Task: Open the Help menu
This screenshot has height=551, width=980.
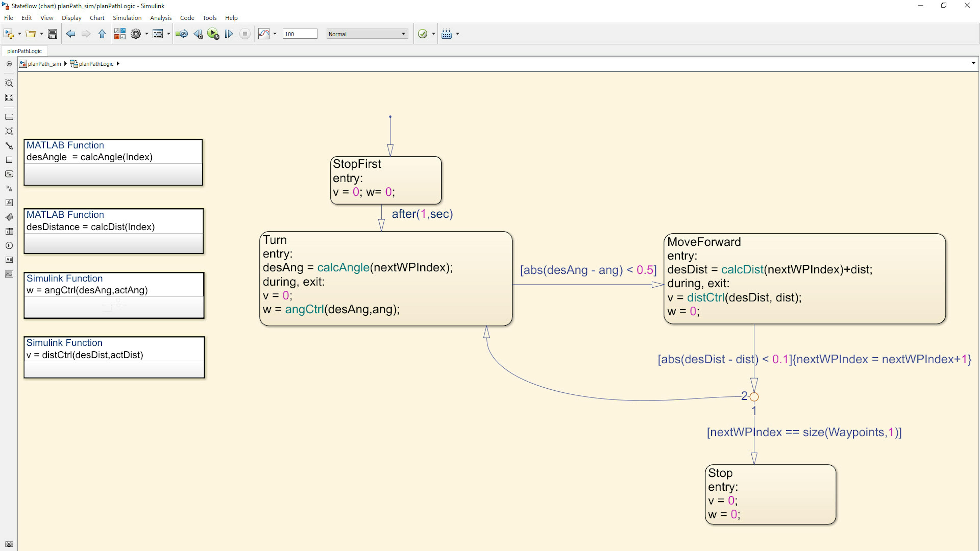Action: click(231, 17)
